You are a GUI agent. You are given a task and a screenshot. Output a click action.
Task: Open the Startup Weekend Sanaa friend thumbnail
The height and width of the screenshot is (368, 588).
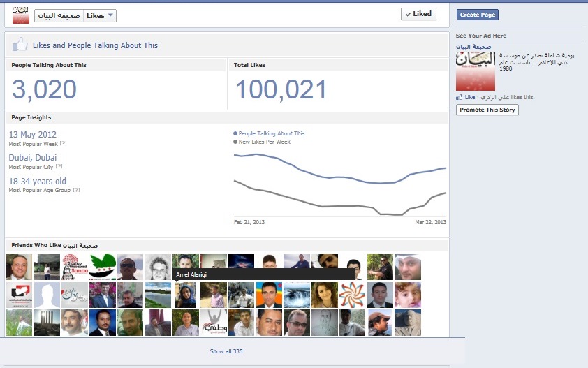(75, 267)
